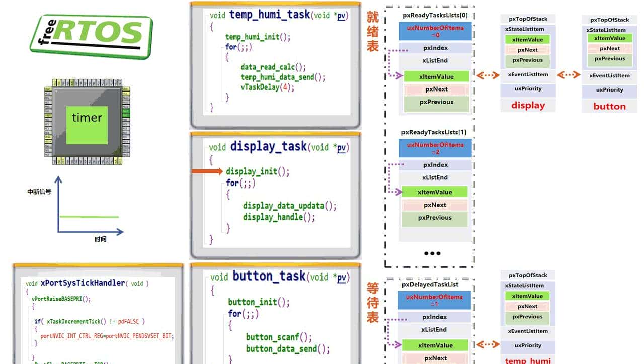Select the uxNumberOfItems=2 blue box
644x364 pixels.
coord(435,148)
